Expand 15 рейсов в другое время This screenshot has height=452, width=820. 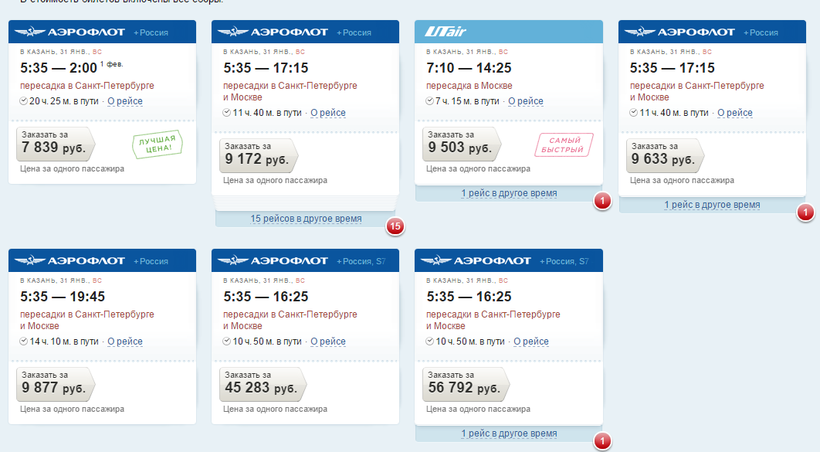coord(306,219)
